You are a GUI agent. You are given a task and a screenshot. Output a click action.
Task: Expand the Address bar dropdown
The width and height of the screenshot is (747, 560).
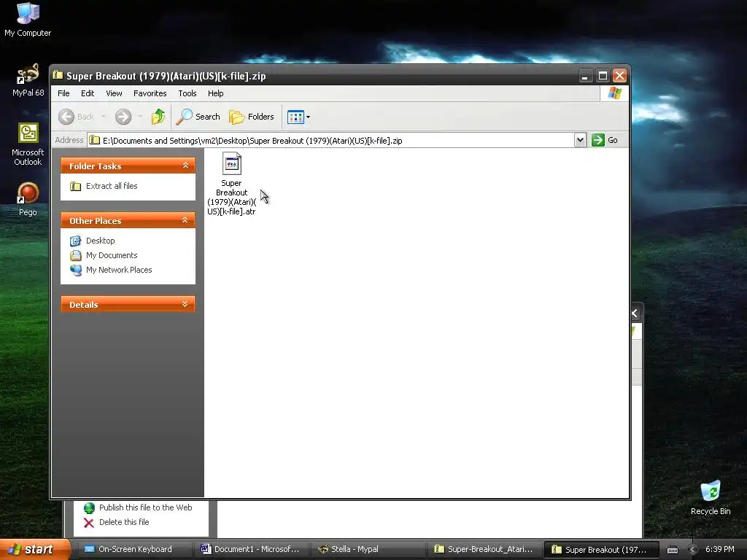580,140
